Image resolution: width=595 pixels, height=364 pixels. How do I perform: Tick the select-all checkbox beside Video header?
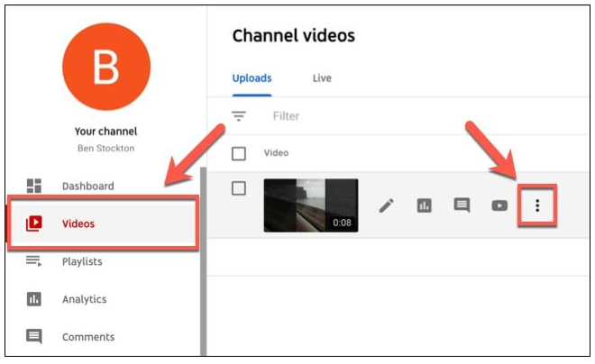pyautogui.click(x=239, y=153)
